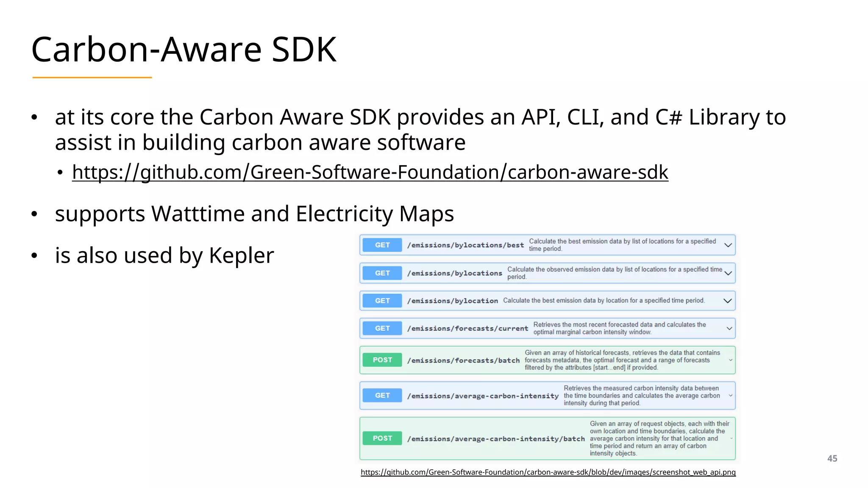
Task: Expand the average-carbon-intensity/batch chevron
Action: (x=732, y=438)
